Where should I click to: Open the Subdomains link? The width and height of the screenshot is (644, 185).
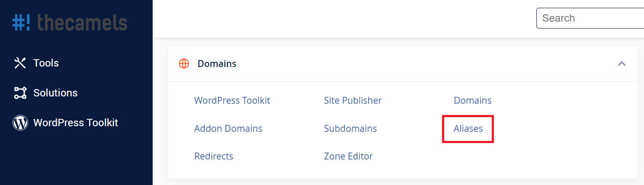pyautogui.click(x=350, y=129)
